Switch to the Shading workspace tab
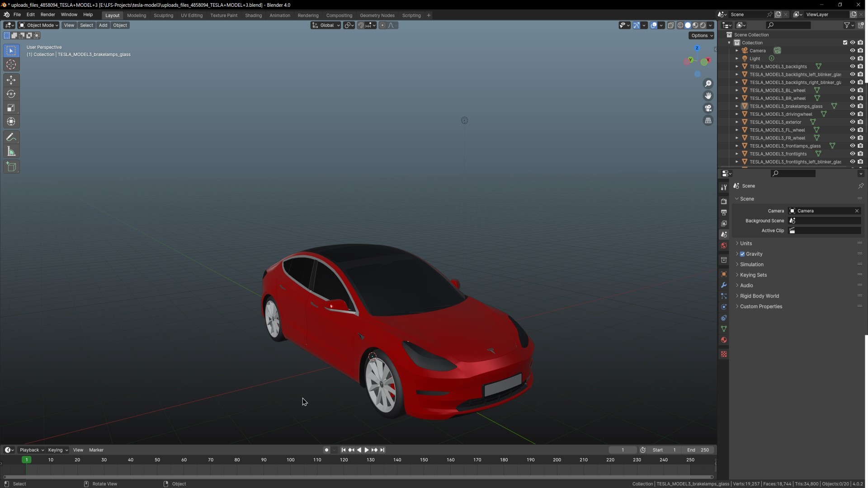The image size is (868, 488). pyautogui.click(x=253, y=15)
